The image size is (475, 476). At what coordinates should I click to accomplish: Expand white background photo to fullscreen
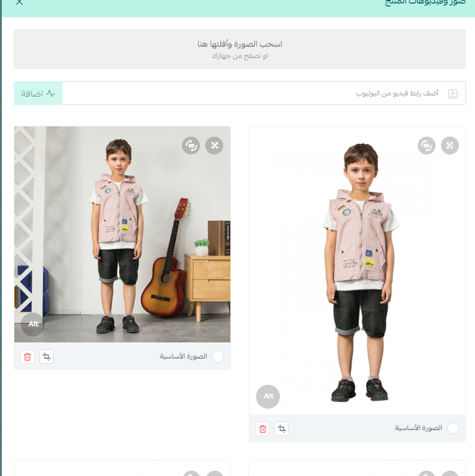point(450,146)
